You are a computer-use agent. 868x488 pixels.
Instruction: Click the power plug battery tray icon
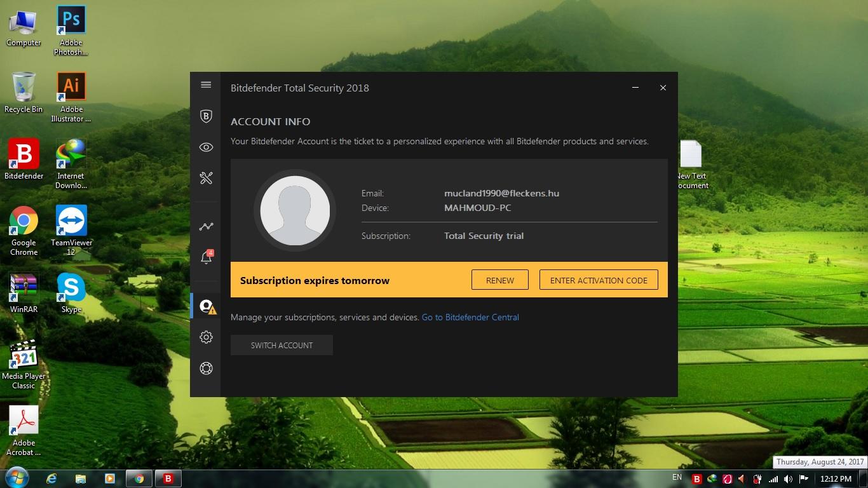[x=757, y=479]
